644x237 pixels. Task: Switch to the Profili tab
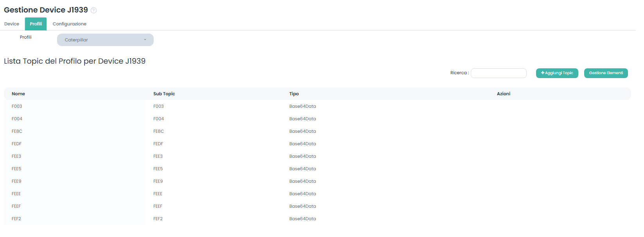tap(36, 24)
